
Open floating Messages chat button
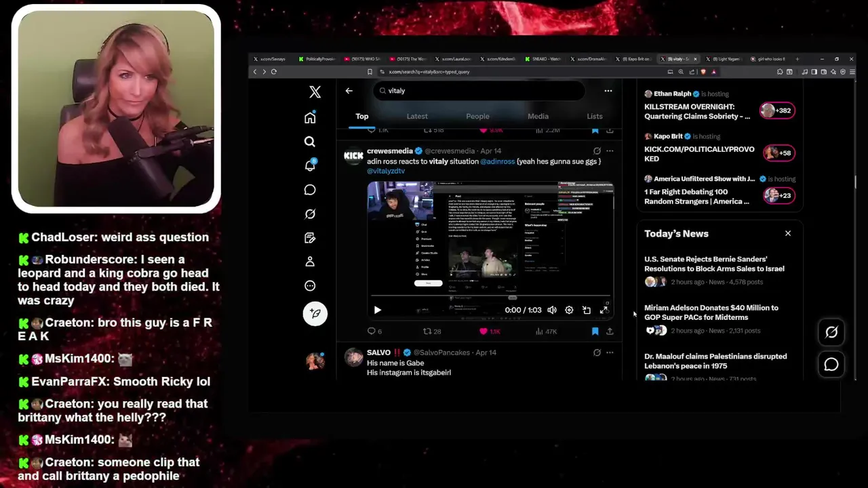831,365
